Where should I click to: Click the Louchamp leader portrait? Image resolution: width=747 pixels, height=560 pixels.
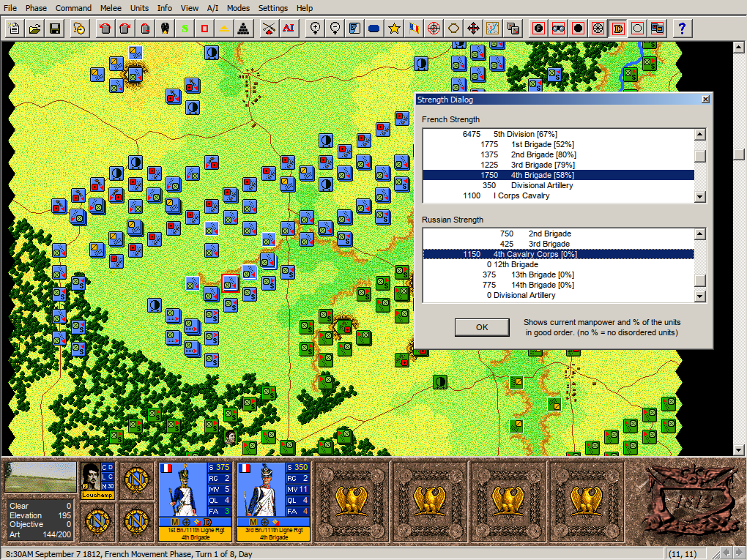[x=90, y=477]
